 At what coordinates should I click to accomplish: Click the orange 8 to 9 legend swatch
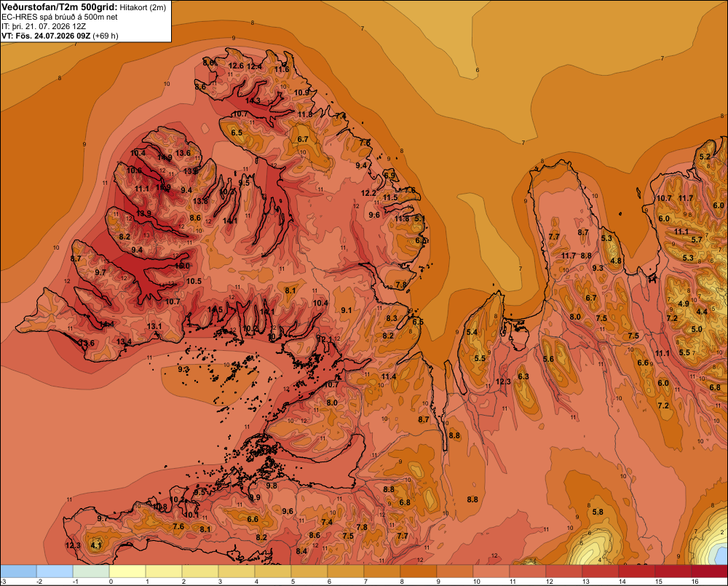click(419, 571)
